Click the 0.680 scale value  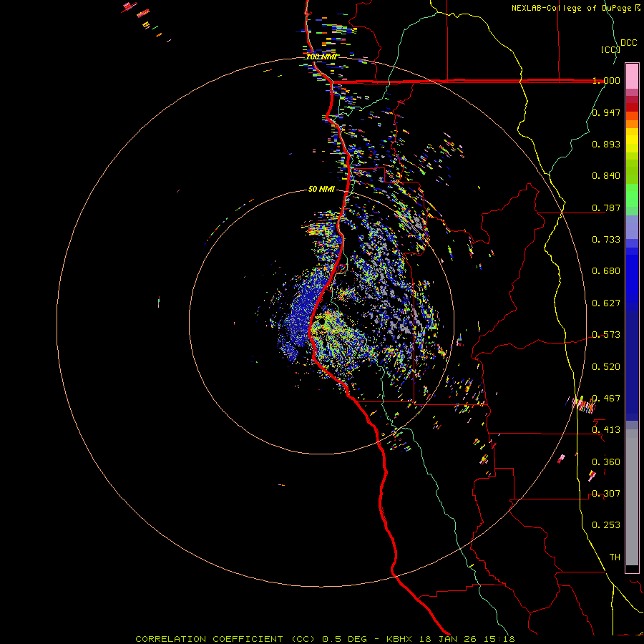606,271
